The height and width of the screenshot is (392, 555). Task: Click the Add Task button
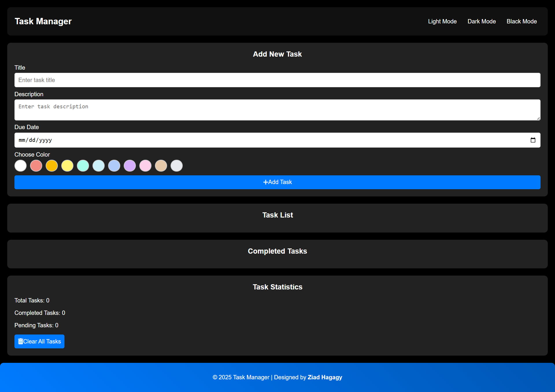click(277, 182)
